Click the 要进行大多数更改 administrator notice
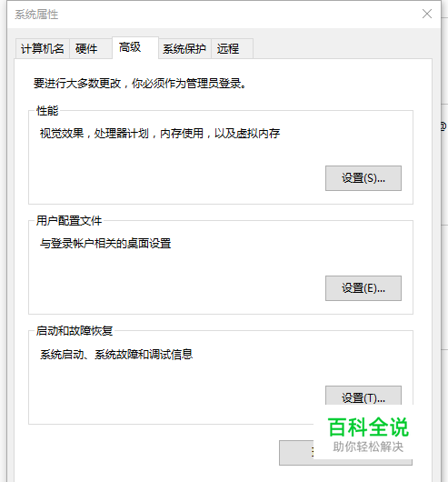The height and width of the screenshot is (482, 448). point(140,84)
